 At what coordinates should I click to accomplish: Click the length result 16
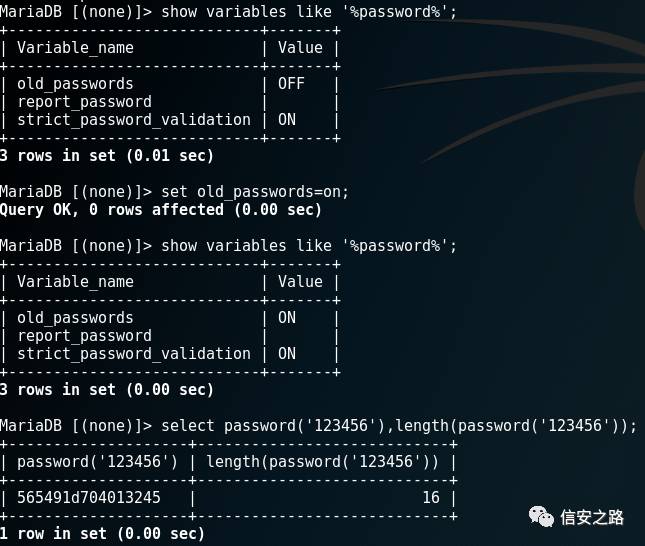[431, 497]
